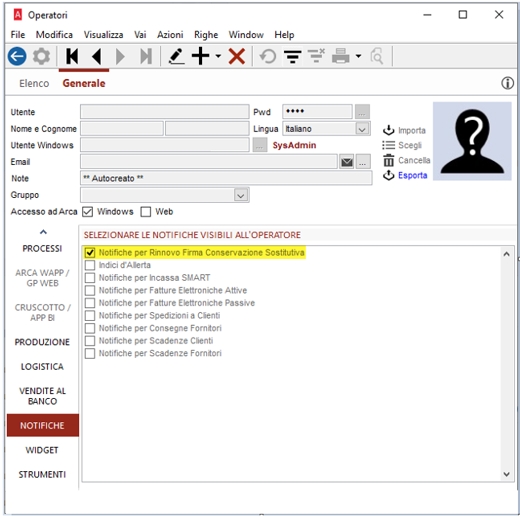Go to the previous record
Screen dimensions: 520x517
(97, 56)
